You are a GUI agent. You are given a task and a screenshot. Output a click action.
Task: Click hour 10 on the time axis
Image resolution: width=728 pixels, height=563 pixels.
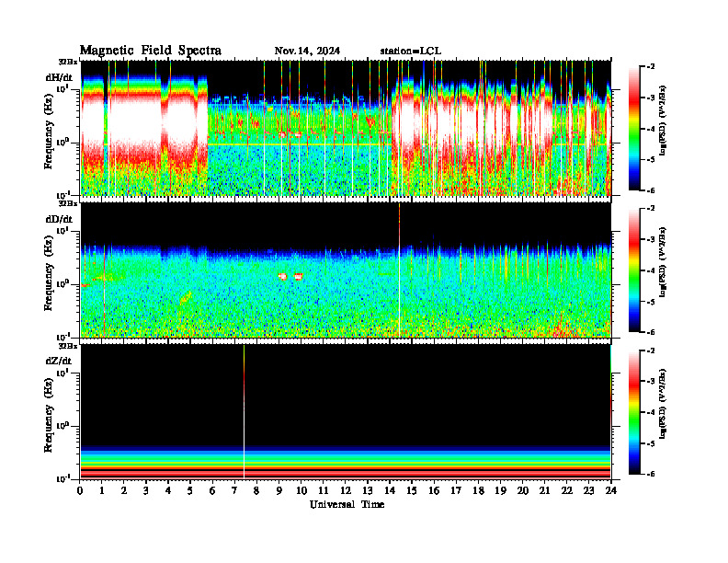click(x=301, y=490)
